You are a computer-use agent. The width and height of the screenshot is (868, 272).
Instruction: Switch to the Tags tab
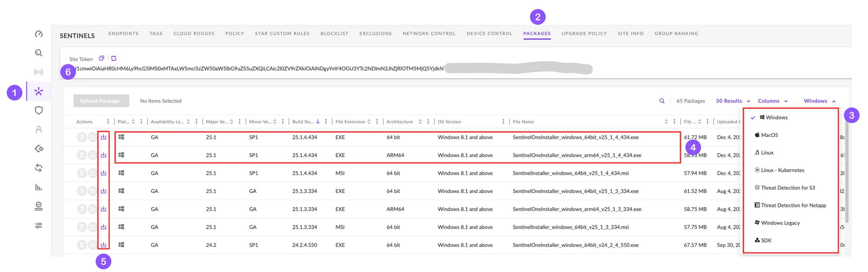pos(156,33)
